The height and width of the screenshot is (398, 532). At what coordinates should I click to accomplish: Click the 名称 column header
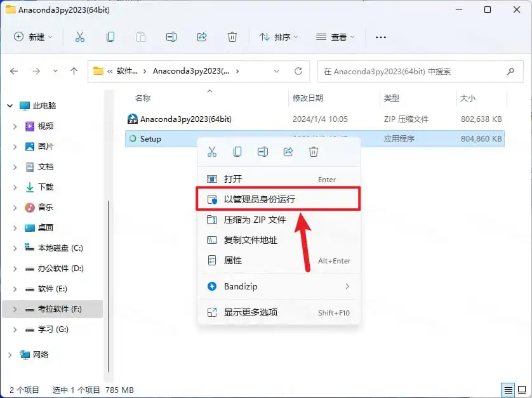coord(142,98)
